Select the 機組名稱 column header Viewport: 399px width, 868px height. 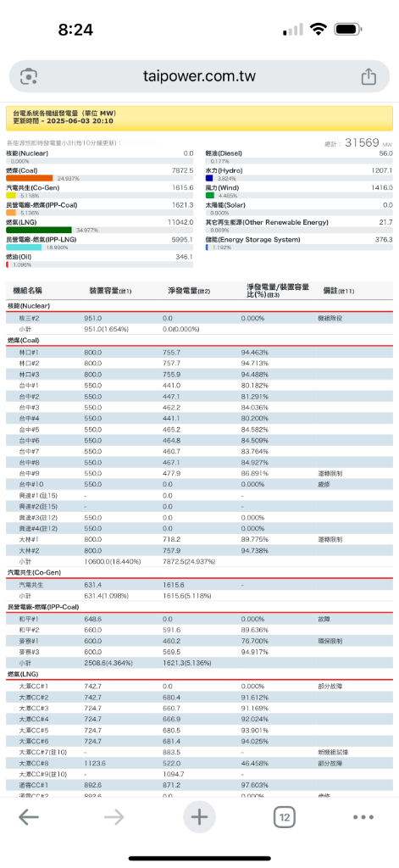(x=31, y=291)
